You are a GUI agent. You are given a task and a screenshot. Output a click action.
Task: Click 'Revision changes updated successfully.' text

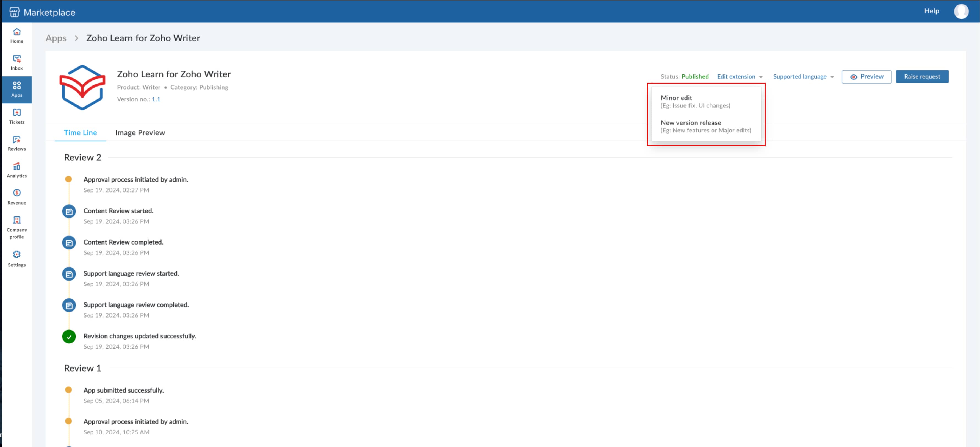coord(140,336)
